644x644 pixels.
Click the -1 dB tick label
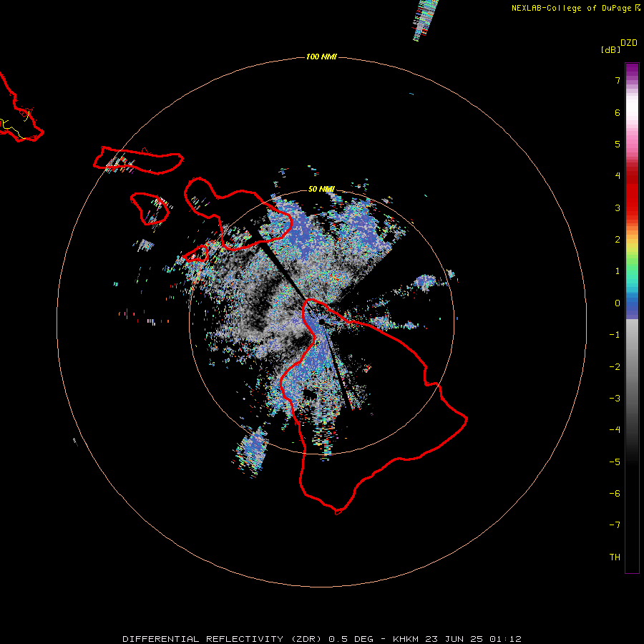click(615, 335)
